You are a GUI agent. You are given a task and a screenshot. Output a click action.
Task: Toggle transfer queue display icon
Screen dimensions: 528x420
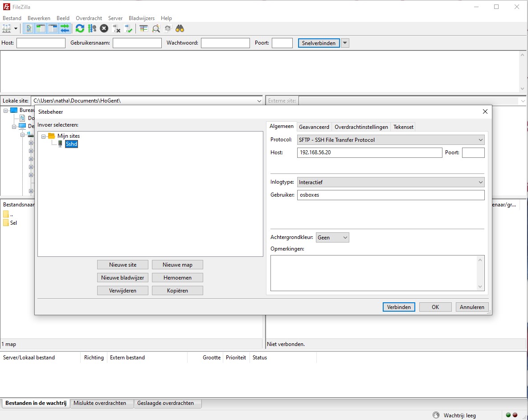point(65,29)
